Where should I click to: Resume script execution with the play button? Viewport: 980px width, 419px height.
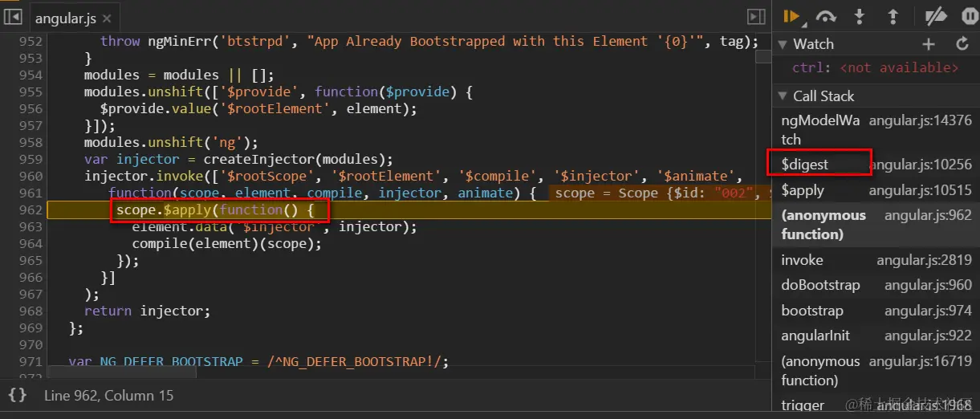click(x=791, y=16)
